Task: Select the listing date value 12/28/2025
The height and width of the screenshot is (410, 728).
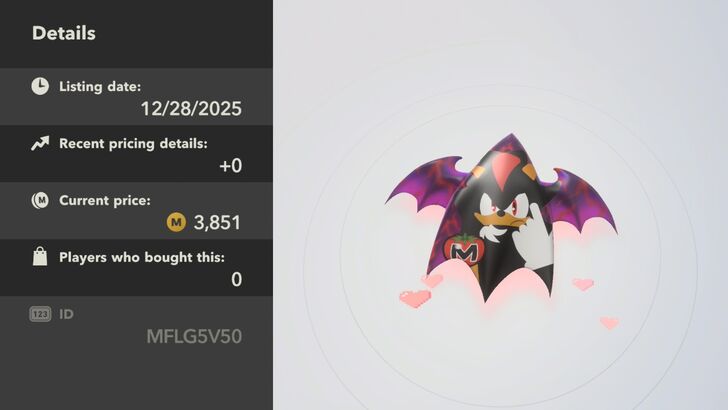Action: click(x=191, y=109)
